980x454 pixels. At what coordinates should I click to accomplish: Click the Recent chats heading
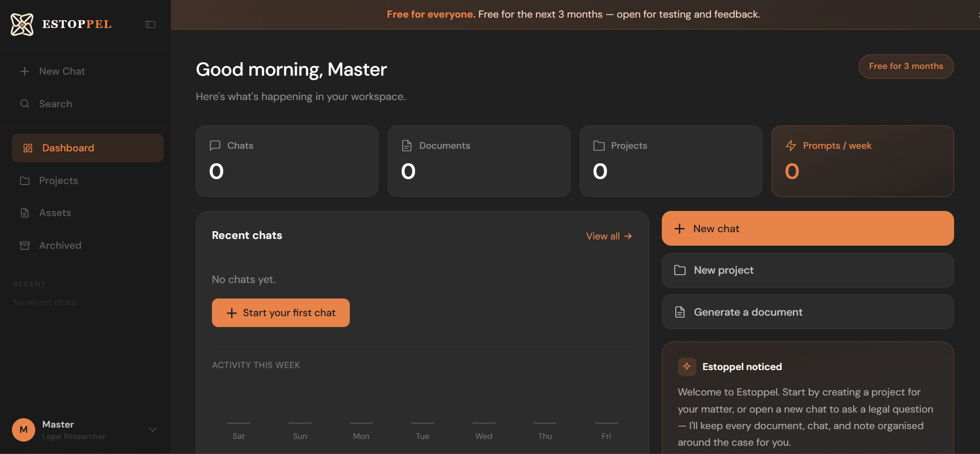click(x=247, y=235)
